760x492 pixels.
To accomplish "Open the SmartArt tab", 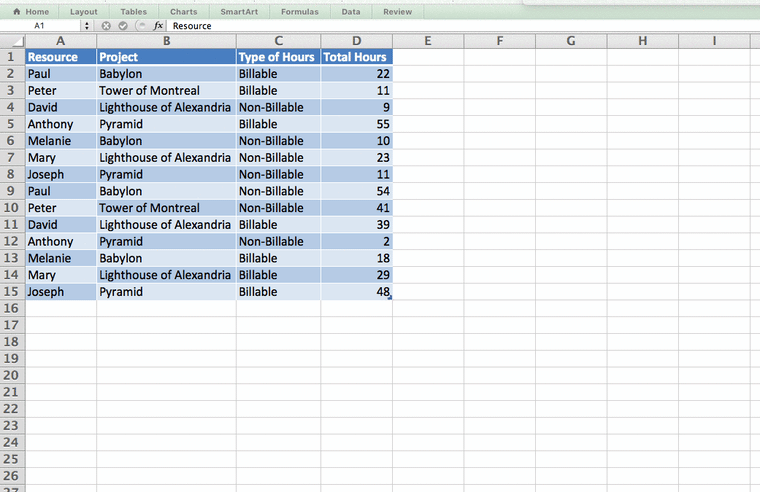I will (239, 12).
